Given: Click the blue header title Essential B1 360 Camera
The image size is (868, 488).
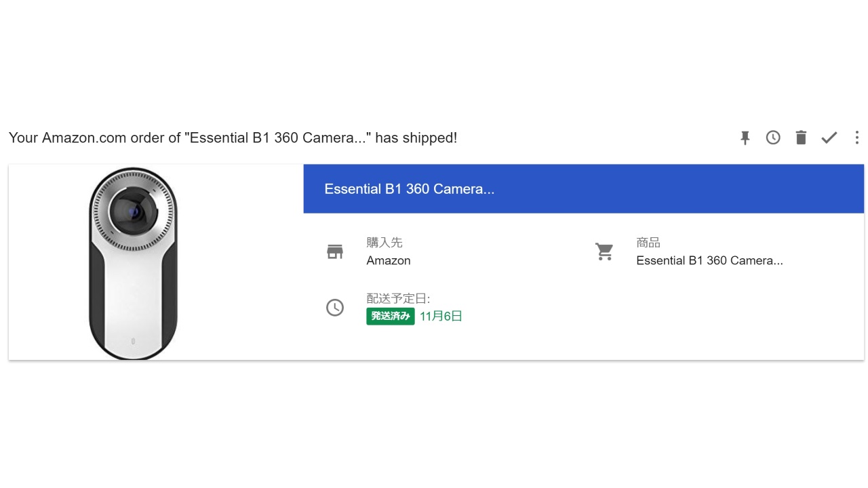Looking at the screenshot, I should tap(410, 189).
